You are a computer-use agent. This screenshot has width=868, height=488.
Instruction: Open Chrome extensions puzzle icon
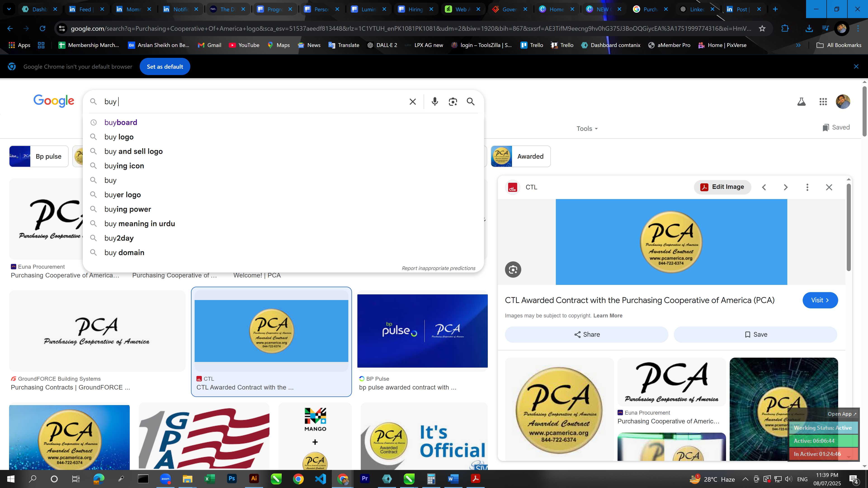(x=785, y=28)
